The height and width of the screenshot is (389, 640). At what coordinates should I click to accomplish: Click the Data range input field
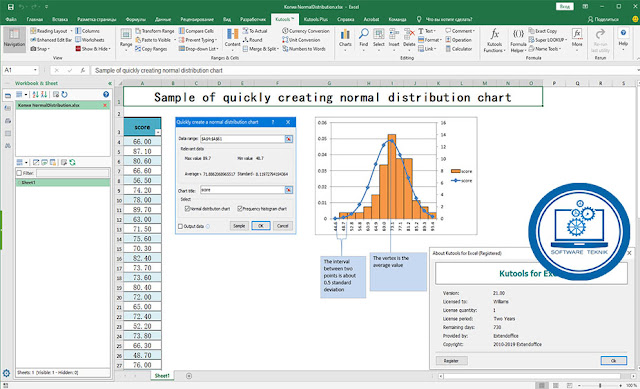point(242,139)
